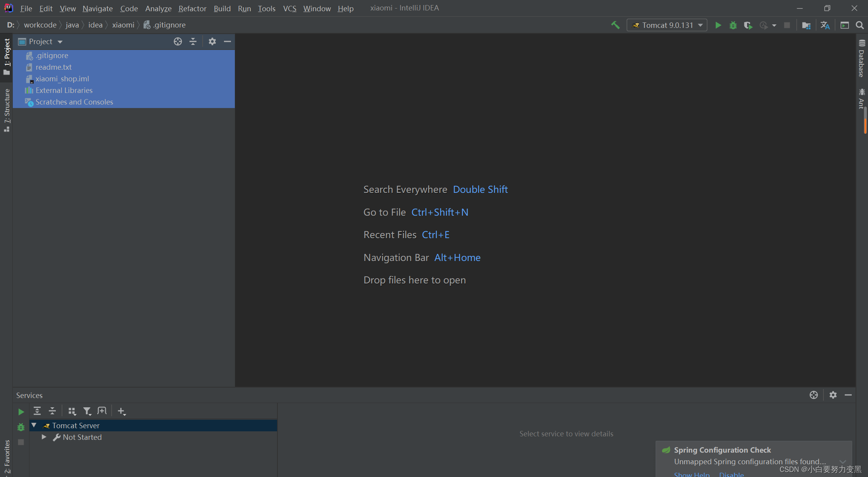Run the Tomcat configuration with the green play icon
The width and height of the screenshot is (868, 477).
click(x=718, y=25)
